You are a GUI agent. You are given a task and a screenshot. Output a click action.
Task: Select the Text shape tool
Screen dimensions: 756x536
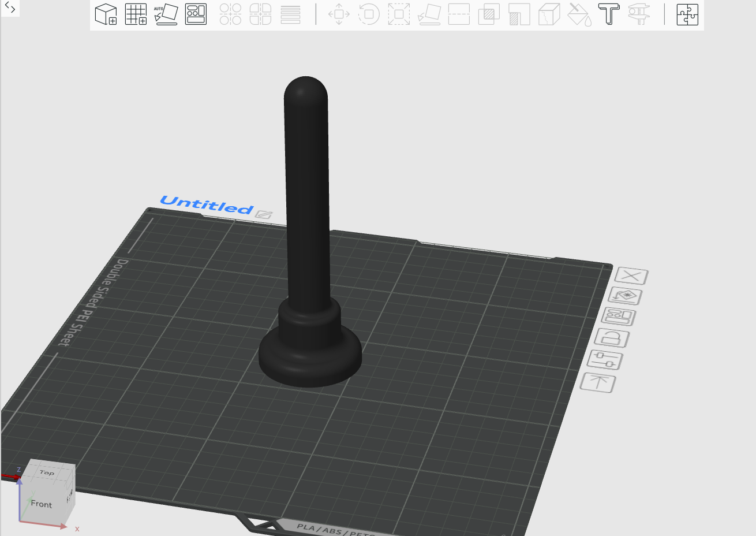pyautogui.click(x=609, y=14)
